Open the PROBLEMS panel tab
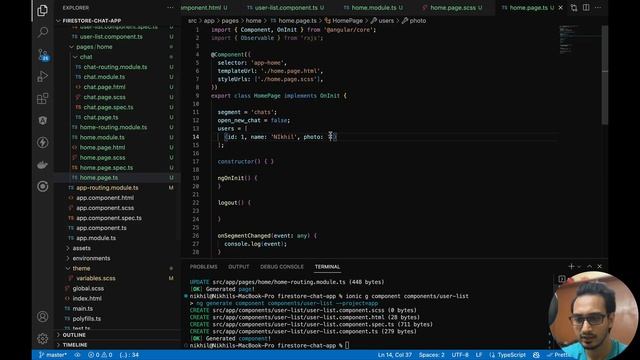Image resolution: width=640 pixels, height=360 pixels. tap(203, 267)
